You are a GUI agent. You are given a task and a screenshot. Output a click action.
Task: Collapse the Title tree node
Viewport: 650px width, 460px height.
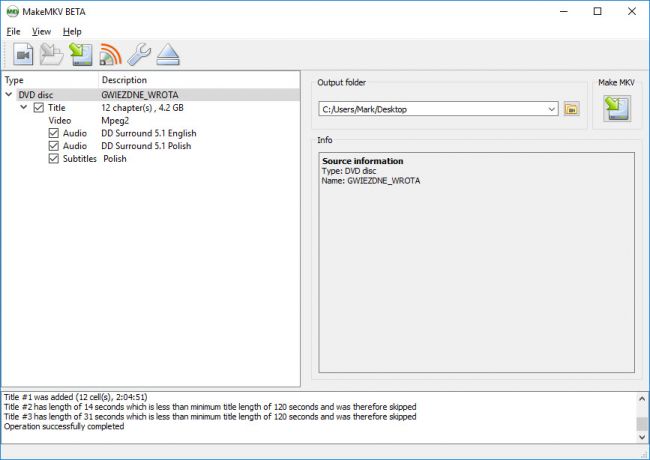pos(24,108)
